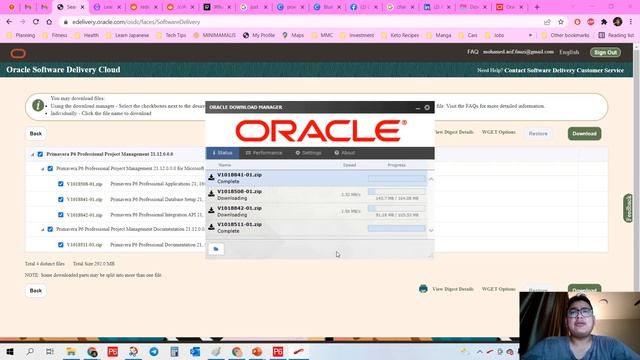Open the English language dropdown
Image resolution: width=640 pixels, height=360 pixels.
click(569, 52)
